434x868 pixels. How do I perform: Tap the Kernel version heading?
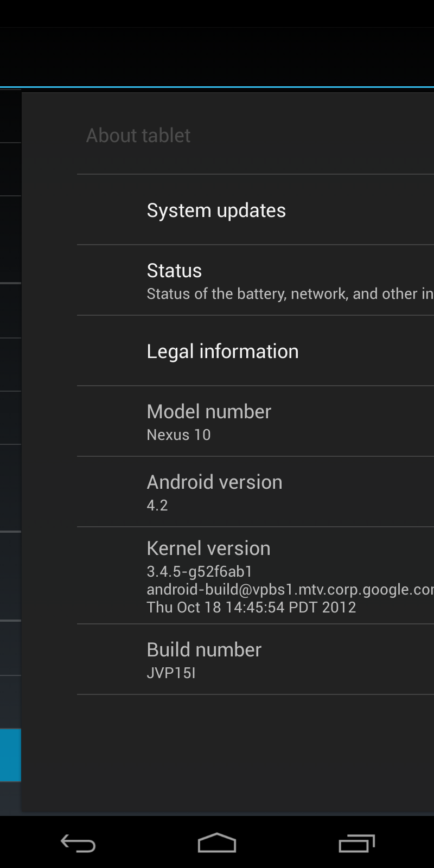208,548
